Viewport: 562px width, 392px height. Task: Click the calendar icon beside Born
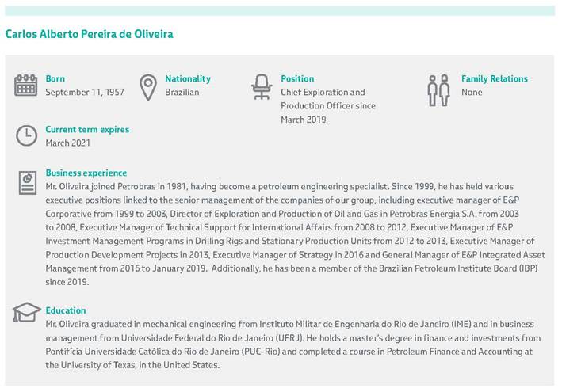click(x=26, y=86)
